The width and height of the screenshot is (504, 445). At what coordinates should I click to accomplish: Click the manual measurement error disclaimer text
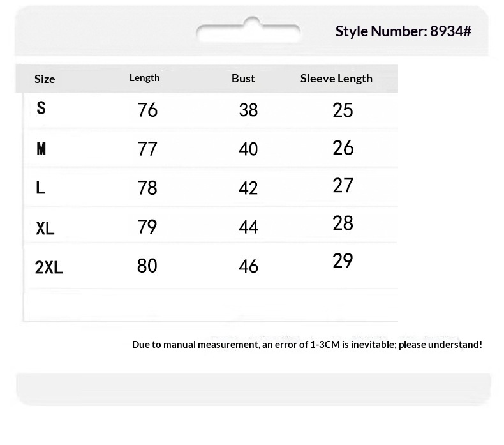coord(307,345)
